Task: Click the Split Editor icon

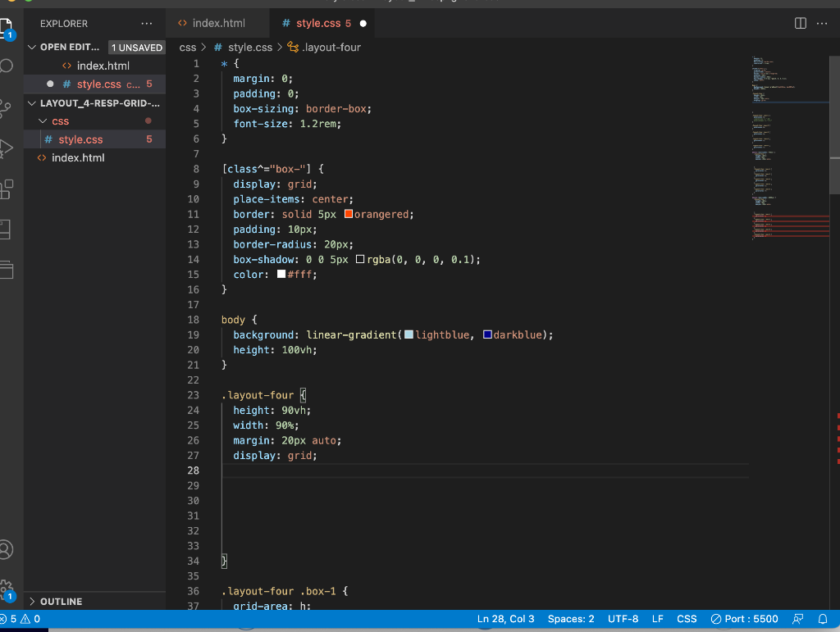Action: click(x=801, y=24)
